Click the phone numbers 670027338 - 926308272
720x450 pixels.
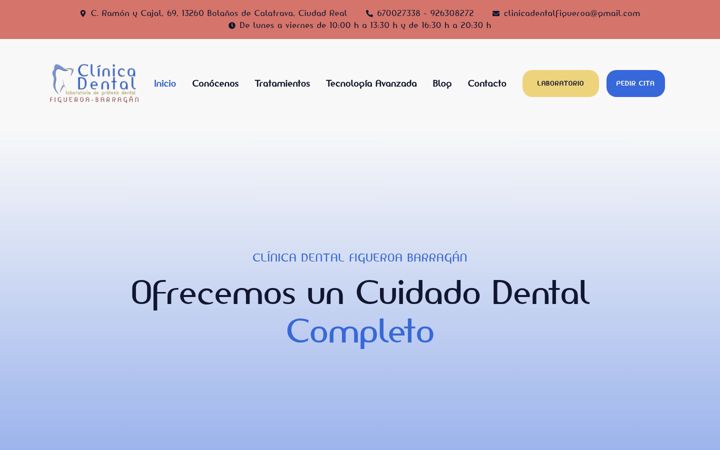[x=425, y=13]
